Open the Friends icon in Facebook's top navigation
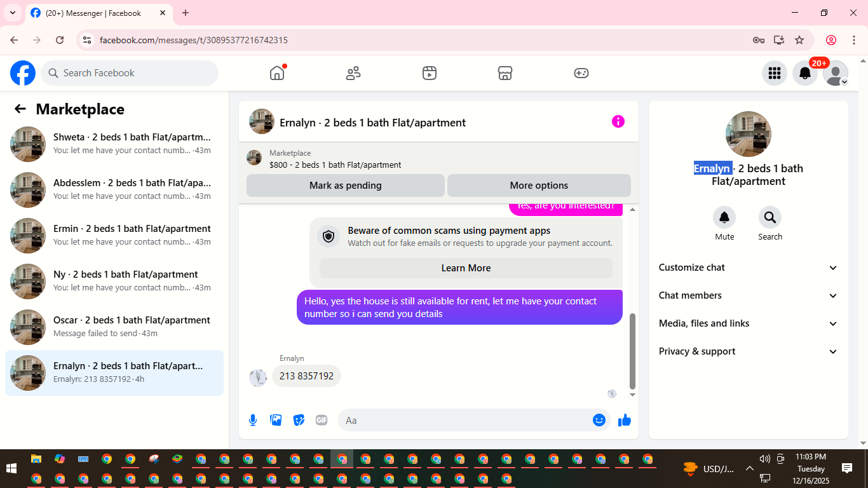This screenshot has width=868, height=488. click(353, 73)
